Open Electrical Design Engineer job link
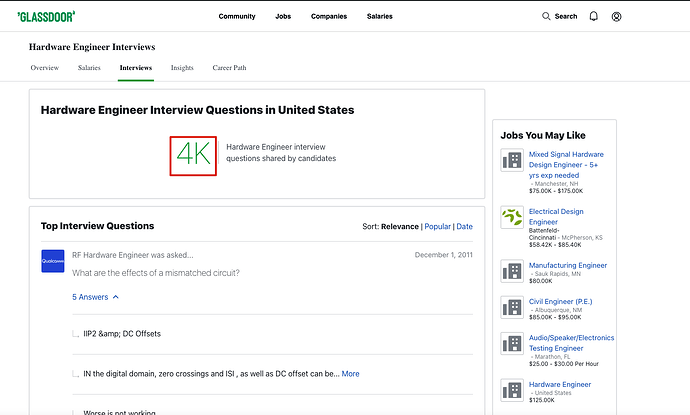This screenshot has height=415, width=690. (556, 217)
